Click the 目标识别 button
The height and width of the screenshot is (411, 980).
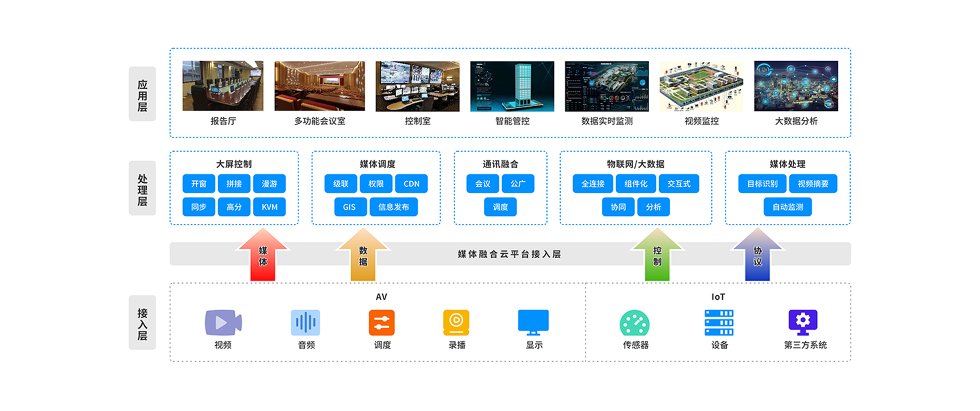762,184
